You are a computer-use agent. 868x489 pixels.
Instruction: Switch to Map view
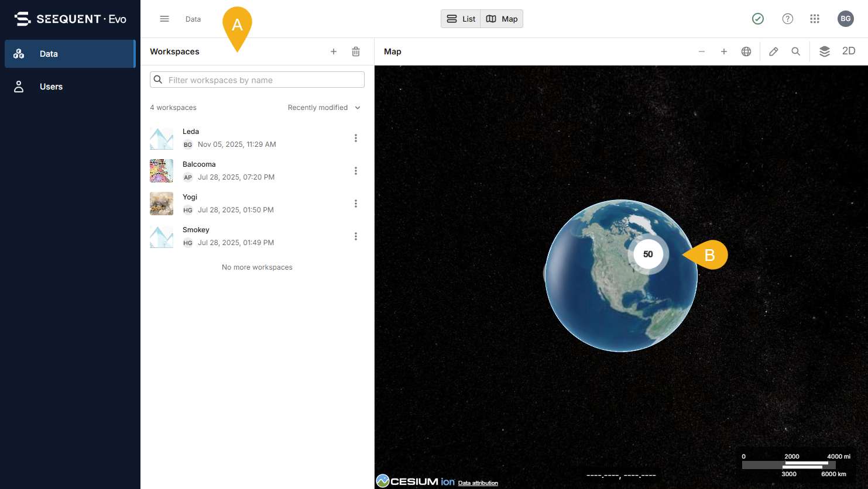pos(502,19)
